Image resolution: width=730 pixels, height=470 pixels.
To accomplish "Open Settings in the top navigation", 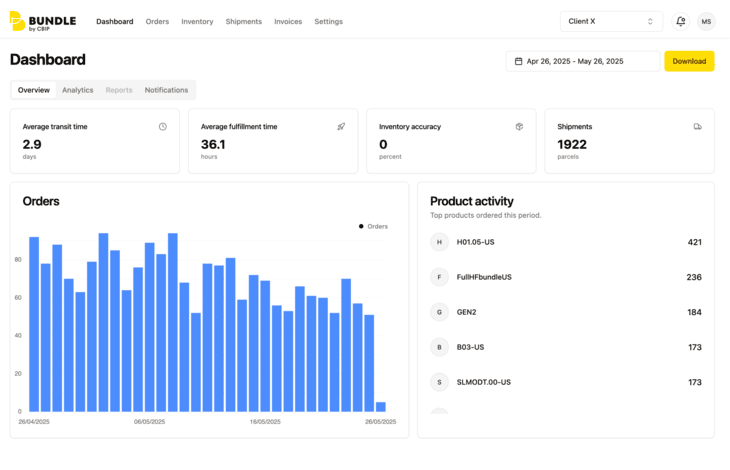I will [x=329, y=21].
